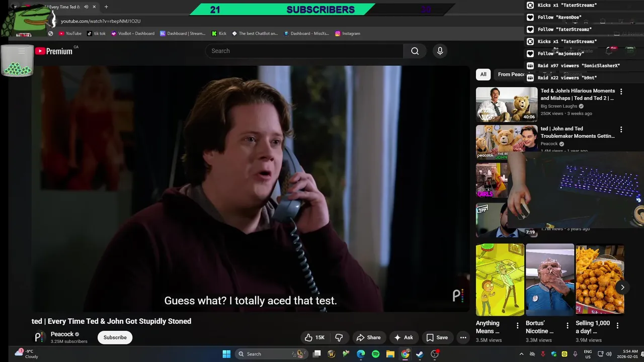Mute the tab via speaker icon
This screenshot has height=362, width=644.
[x=86, y=7]
